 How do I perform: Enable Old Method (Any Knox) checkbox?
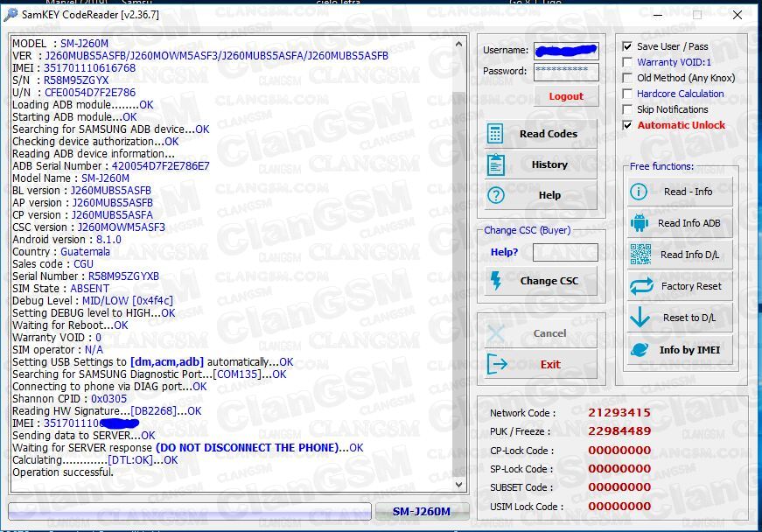[627, 78]
